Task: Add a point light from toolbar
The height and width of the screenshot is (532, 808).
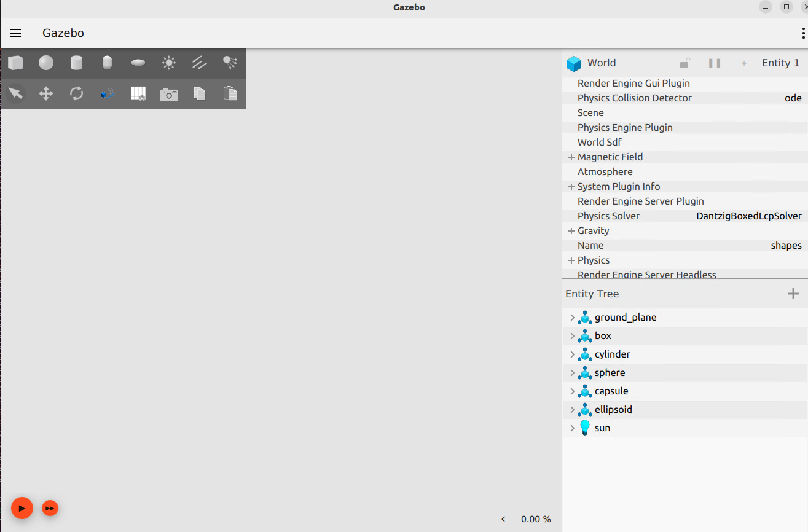Action: coord(168,63)
